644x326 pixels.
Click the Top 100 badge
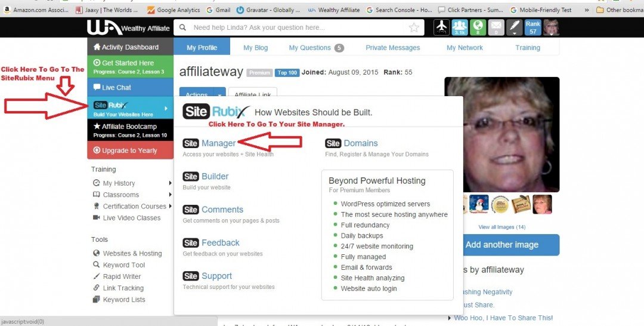(x=287, y=73)
